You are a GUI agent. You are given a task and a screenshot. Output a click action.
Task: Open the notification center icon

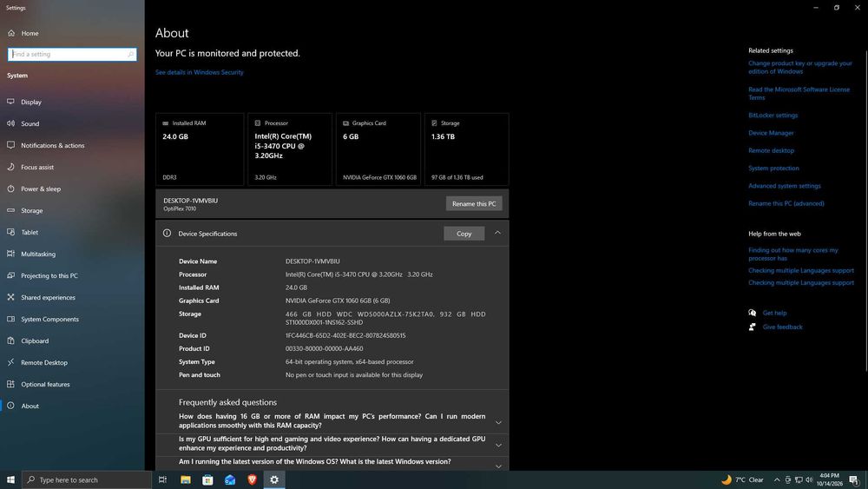point(854,479)
